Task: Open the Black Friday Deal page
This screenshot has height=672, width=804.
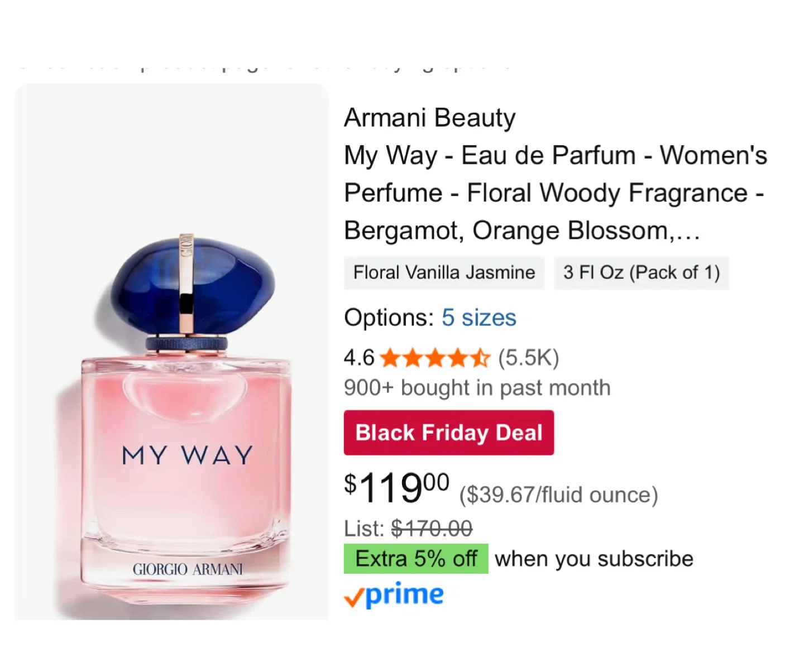Action: 448,432
